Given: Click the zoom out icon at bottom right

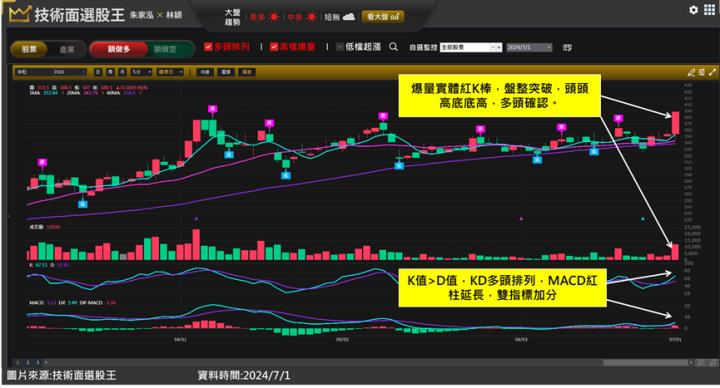Looking at the screenshot, I should tap(701, 363).
